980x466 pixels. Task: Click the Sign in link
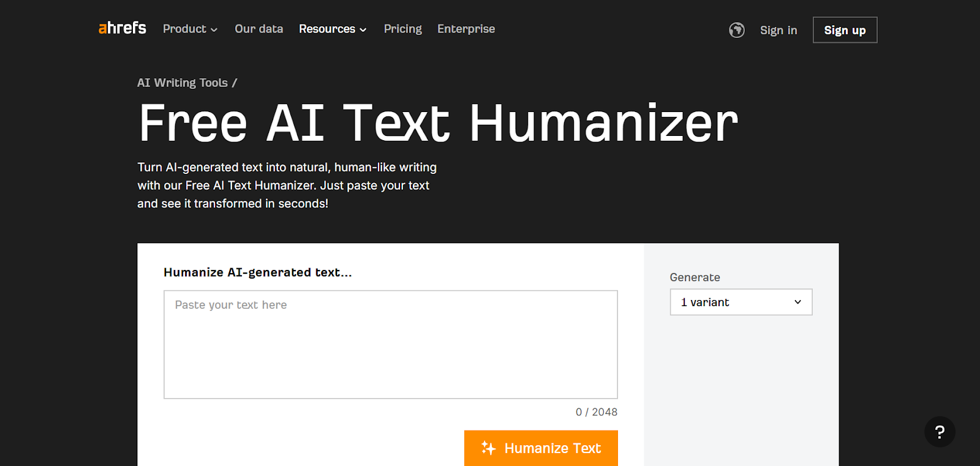[778, 30]
